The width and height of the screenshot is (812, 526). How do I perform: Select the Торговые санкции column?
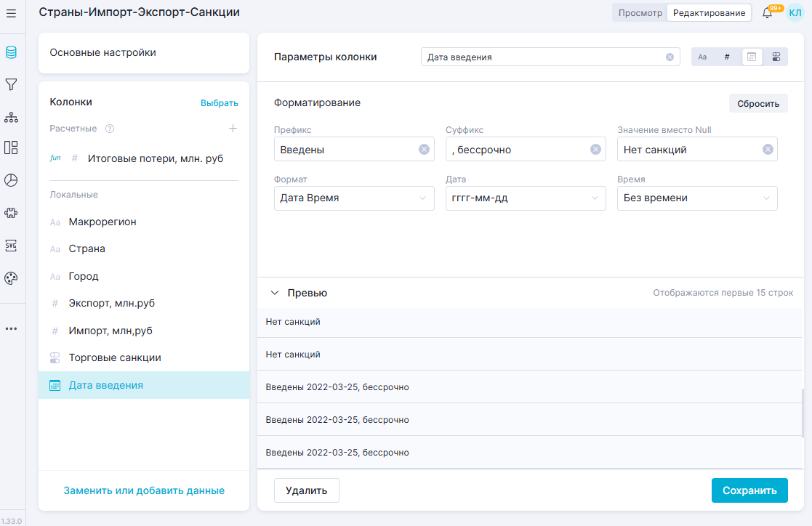coord(115,358)
